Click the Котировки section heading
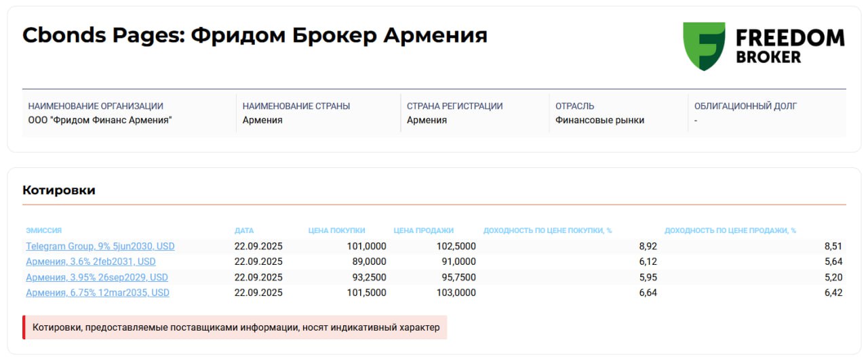The height and width of the screenshot is (357, 868). point(59,190)
